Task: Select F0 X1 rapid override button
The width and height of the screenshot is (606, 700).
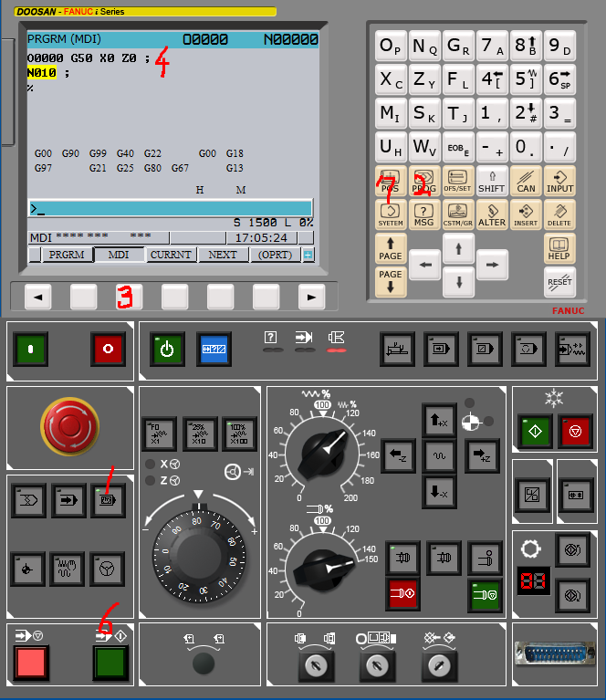Action: [159, 434]
